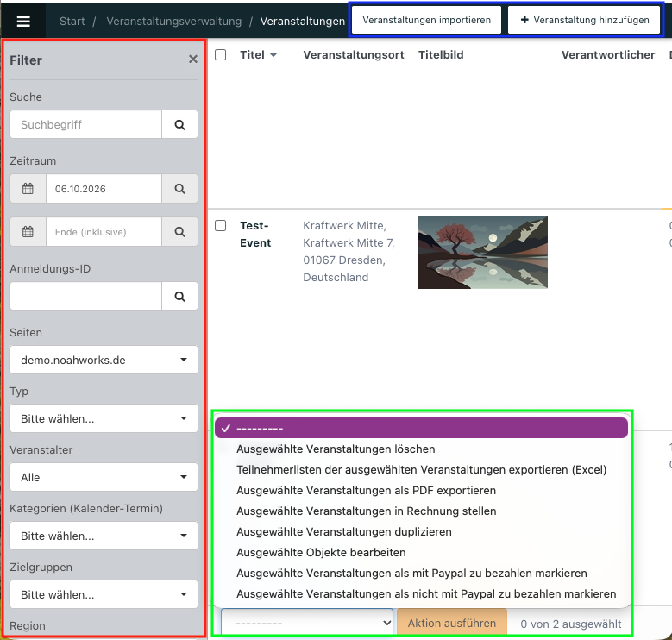Open calendar picker for Ende (inklusive)

28,232
